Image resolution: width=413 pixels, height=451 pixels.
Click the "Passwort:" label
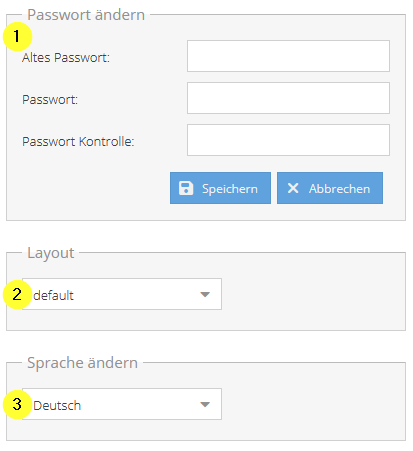click(50, 100)
